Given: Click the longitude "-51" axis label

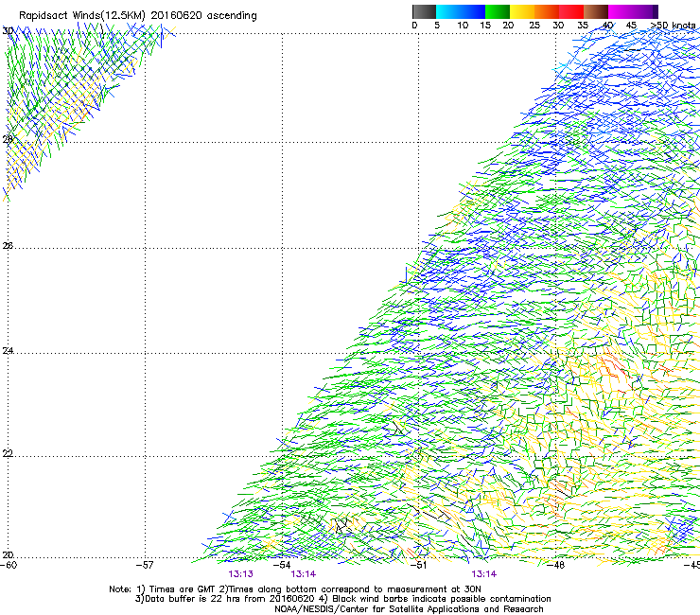Looking at the screenshot, I should pos(418,565).
